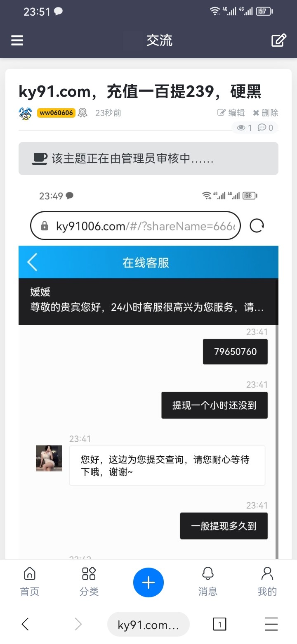Open the ww060606 username badge
Image resolution: width=297 pixels, height=644 pixels.
pyautogui.click(x=56, y=113)
